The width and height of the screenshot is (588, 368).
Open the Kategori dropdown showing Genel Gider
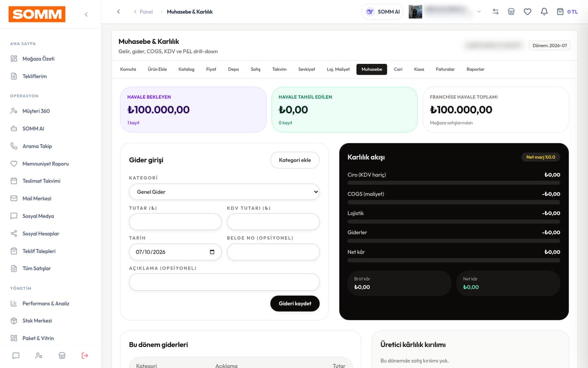coord(224,191)
